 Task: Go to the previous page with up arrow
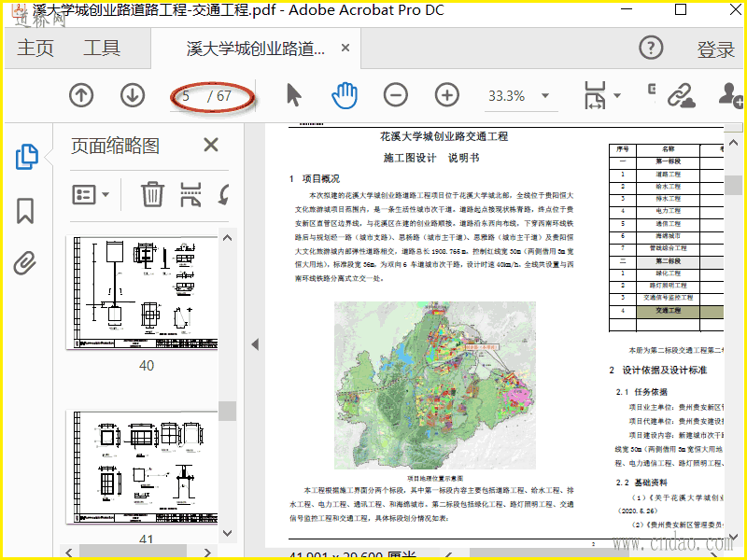pyautogui.click(x=82, y=95)
